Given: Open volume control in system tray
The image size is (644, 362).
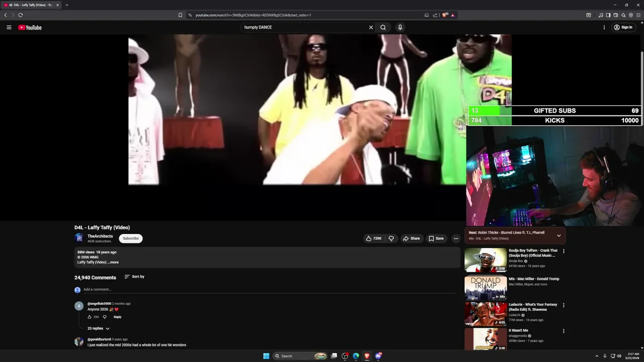Looking at the screenshot, I should [619, 356].
